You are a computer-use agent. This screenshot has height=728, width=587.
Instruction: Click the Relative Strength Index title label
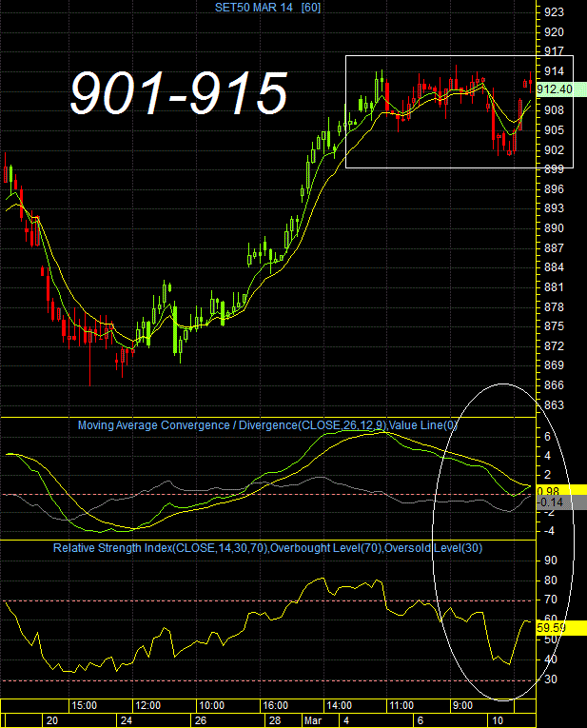tap(267, 548)
